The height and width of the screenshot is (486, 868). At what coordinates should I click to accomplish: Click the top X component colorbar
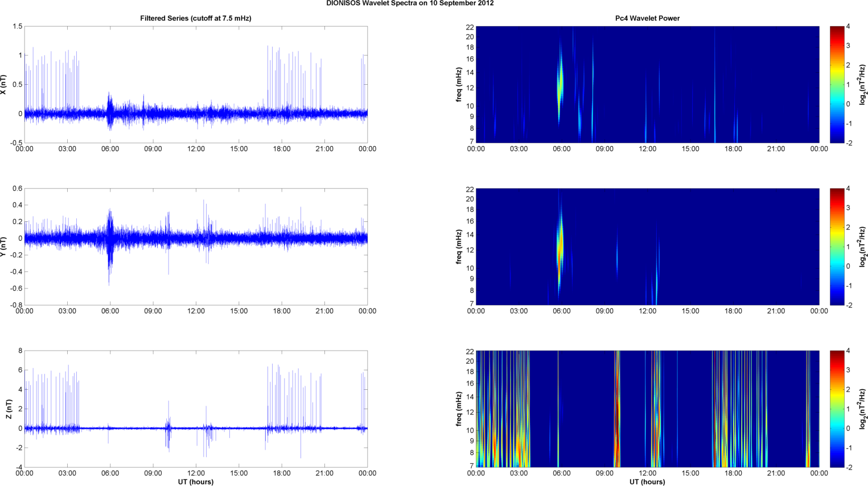coord(837,84)
